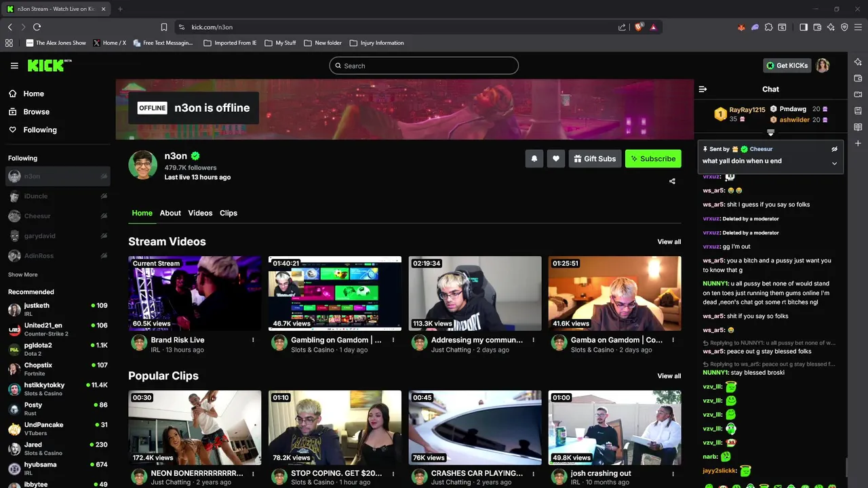The height and width of the screenshot is (488, 868).
Task: Open Brave Shields lion icon
Action: coord(639,27)
